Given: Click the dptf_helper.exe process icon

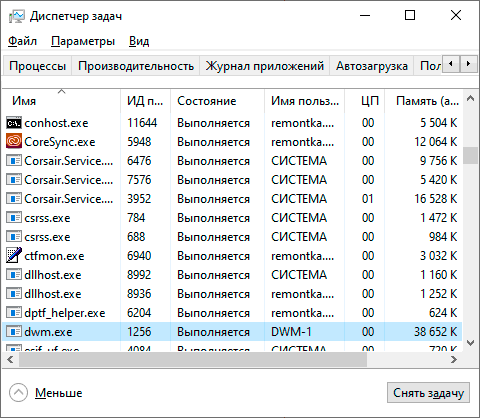Looking at the screenshot, I should tap(14, 313).
